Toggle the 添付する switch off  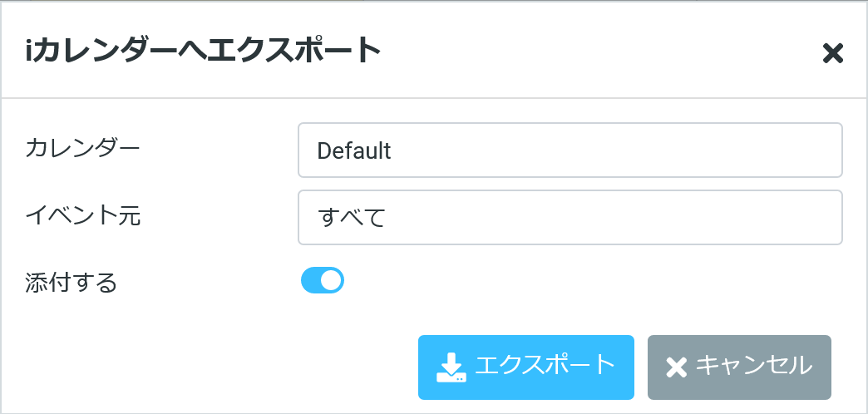point(323,281)
